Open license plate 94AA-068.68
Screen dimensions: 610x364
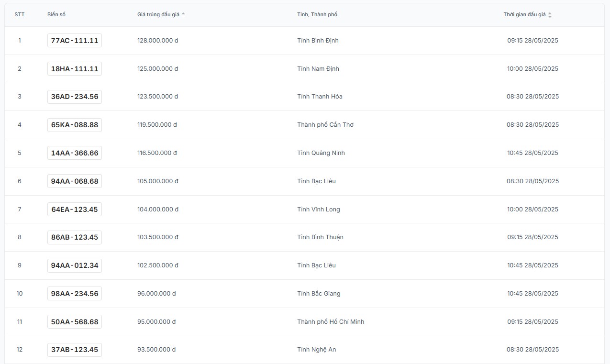point(75,181)
